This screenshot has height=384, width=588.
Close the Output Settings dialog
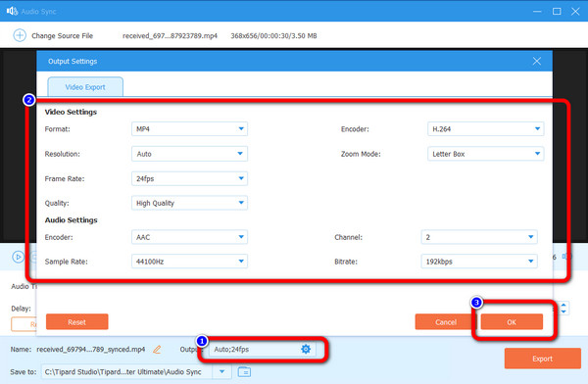[537, 61]
